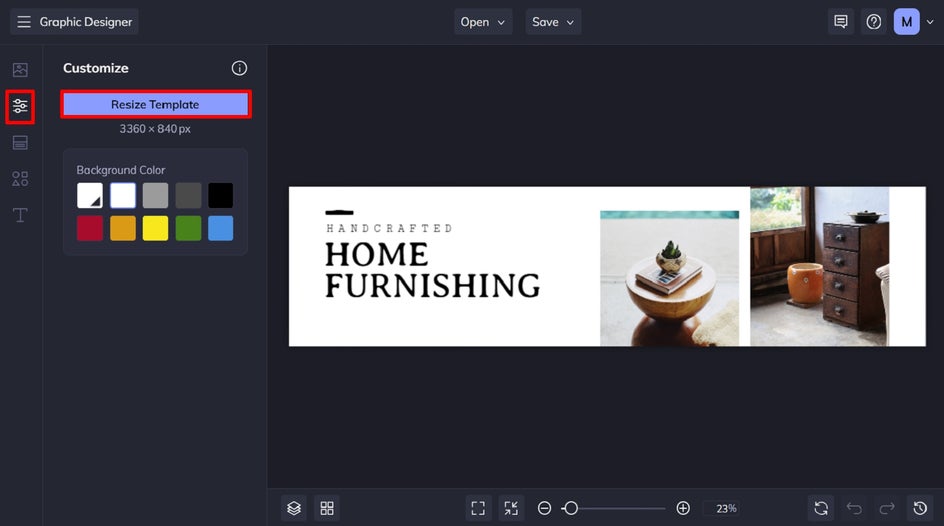Click the M user avatar
Screen dimensions: 944x526
coord(906,22)
